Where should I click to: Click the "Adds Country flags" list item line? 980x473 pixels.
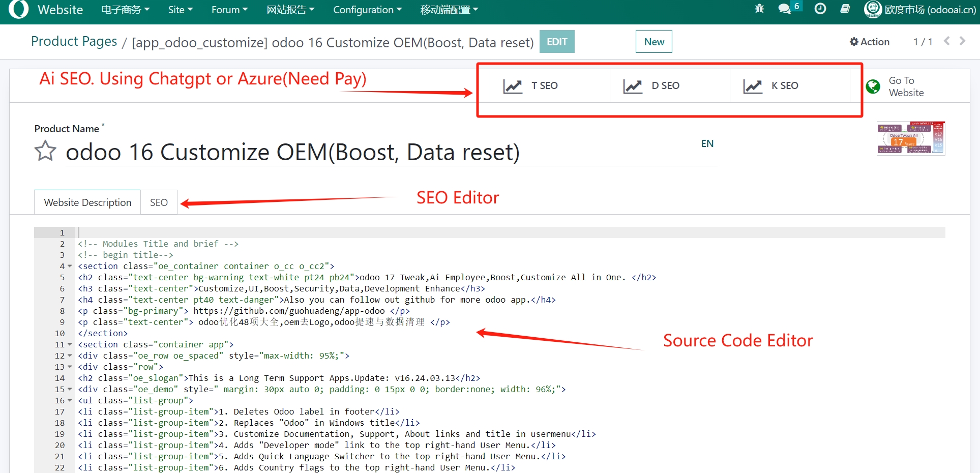point(296,467)
